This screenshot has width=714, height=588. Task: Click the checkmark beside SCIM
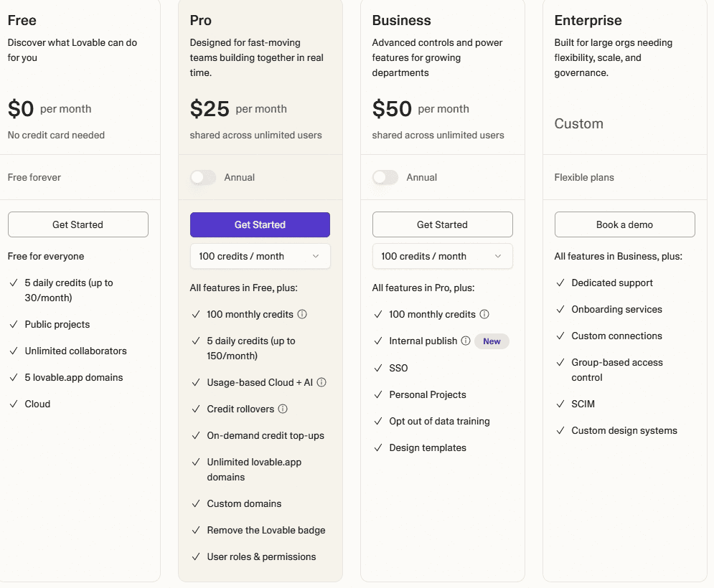coord(560,404)
